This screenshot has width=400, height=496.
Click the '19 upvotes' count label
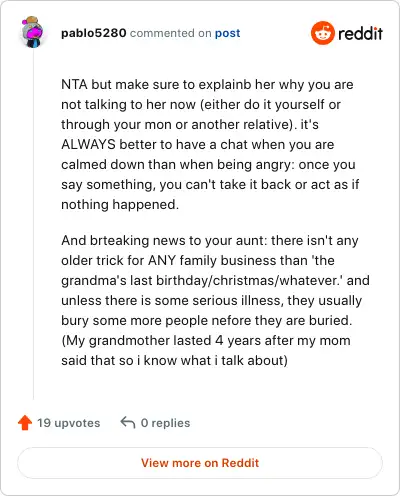coord(68,423)
